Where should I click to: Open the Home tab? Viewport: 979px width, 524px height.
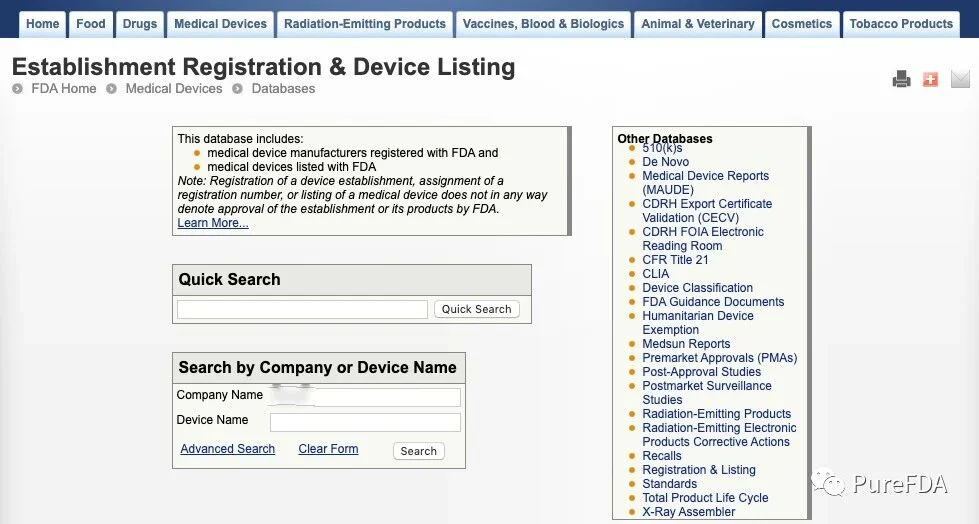(42, 24)
